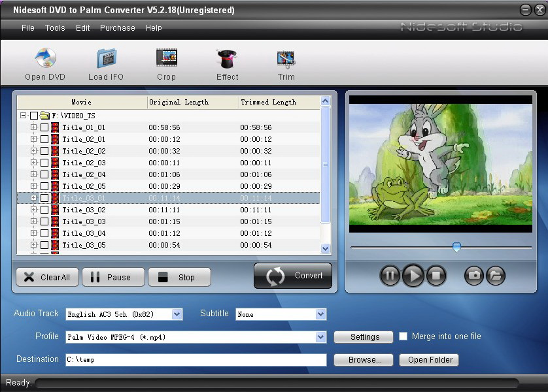The width and height of the screenshot is (548, 392).
Task: Click the Open Folder button
Action: click(429, 360)
